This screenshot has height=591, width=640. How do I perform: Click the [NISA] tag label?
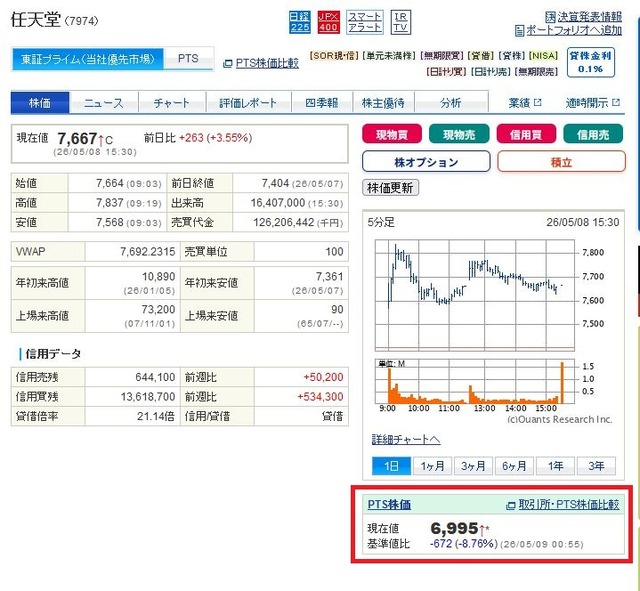pyautogui.click(x=543, y=56)
